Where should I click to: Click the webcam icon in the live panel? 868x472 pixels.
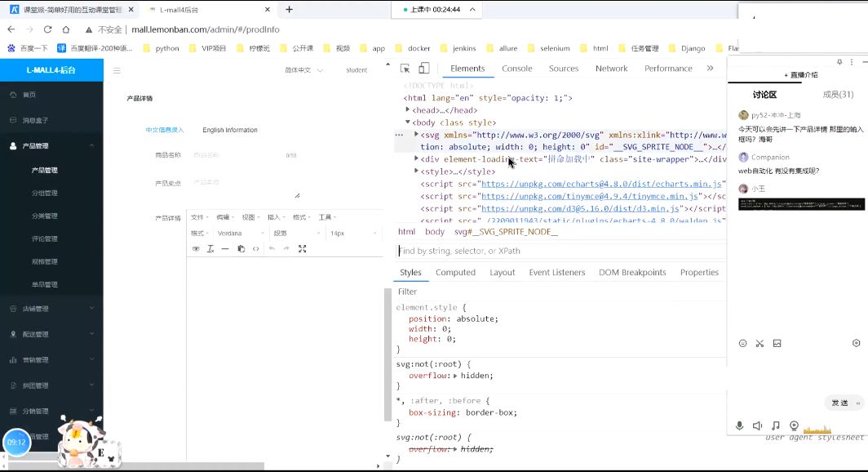click(794, 425)
